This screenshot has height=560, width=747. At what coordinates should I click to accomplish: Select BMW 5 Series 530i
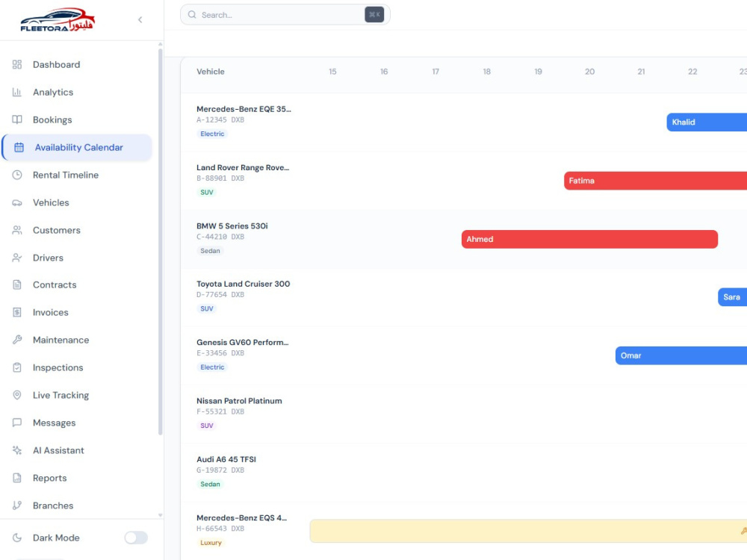coord(232,226)
